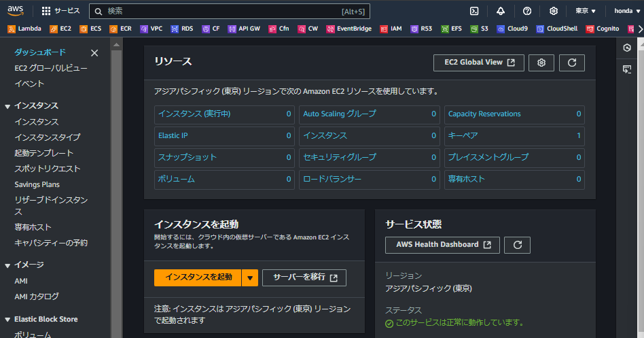This screenshot has width=644, height=338.
Task: Open キャパシティーの予約 in the sidebar
Action: [x=51, y=243]
